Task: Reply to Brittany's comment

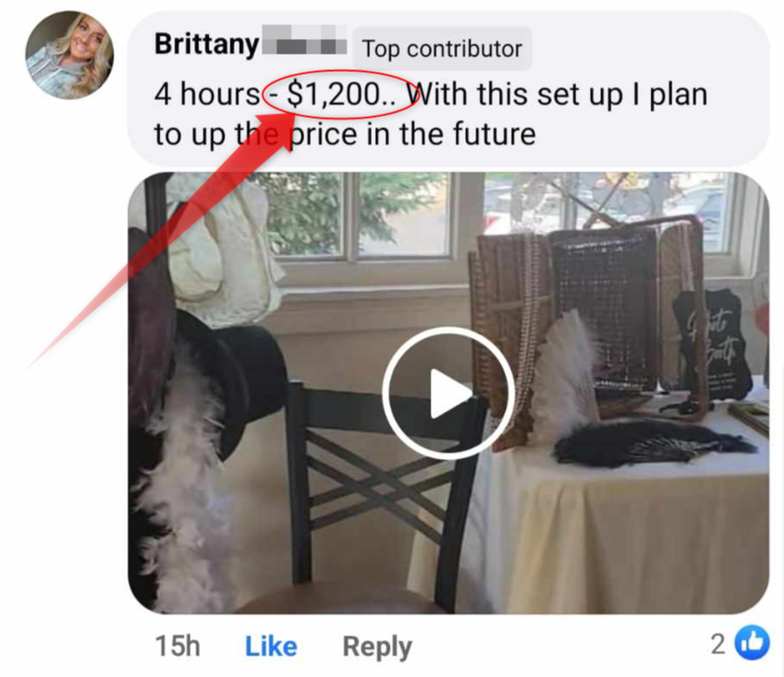Action: pos(377,647)
